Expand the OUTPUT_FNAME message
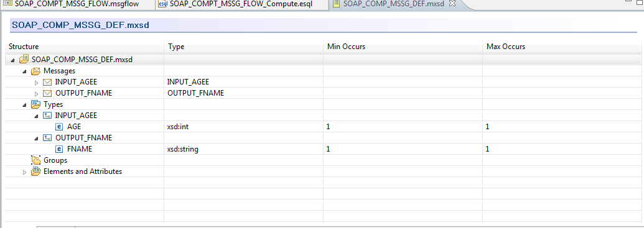 36,93
